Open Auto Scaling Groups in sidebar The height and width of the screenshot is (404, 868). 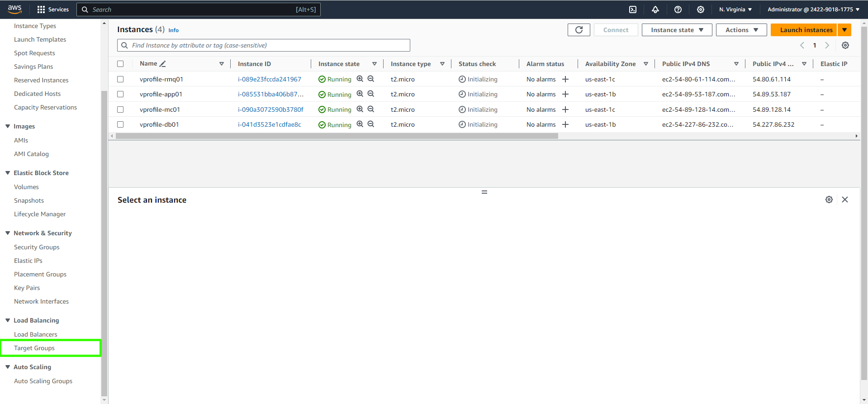pos(43,381)
